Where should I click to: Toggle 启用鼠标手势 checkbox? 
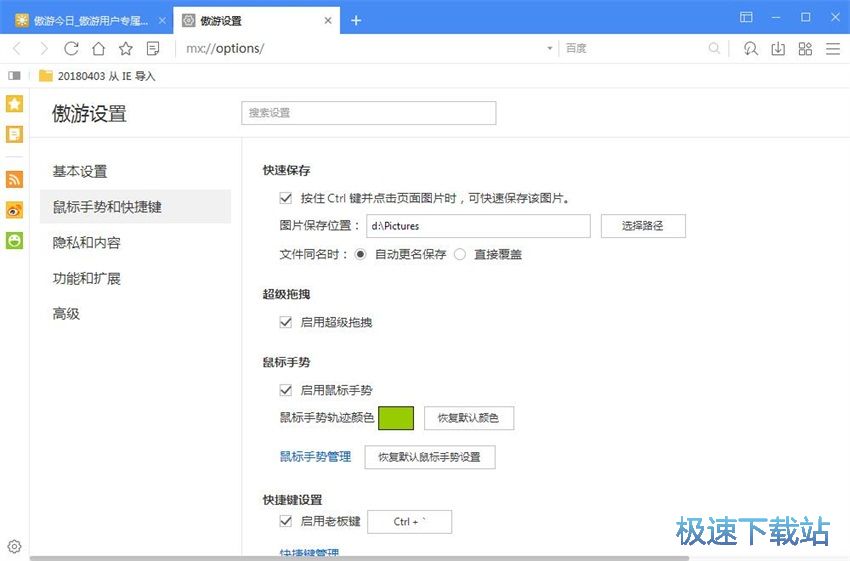click(x=286, y=390)
